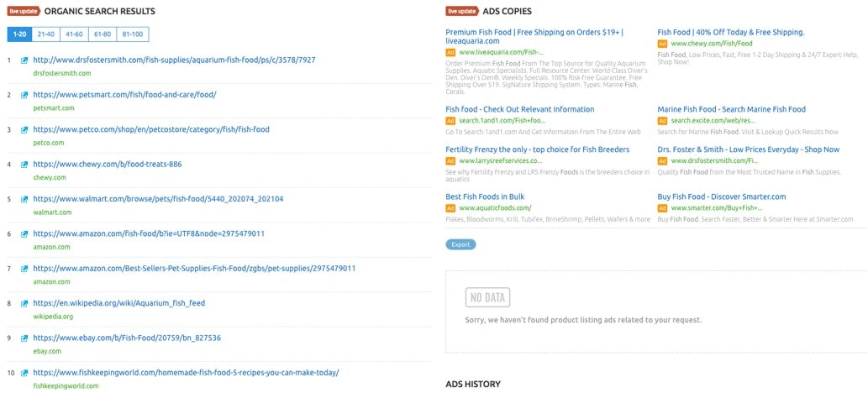868x393 pixels.
Task: Click the green ebay.com domain text
Action: coord(47,351)
